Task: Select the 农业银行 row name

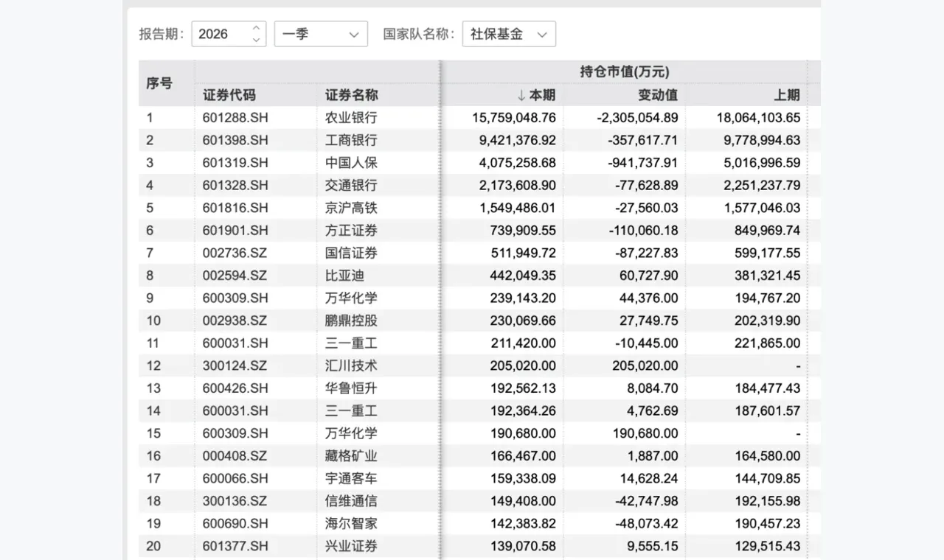Action: click(x=351, y=117)
